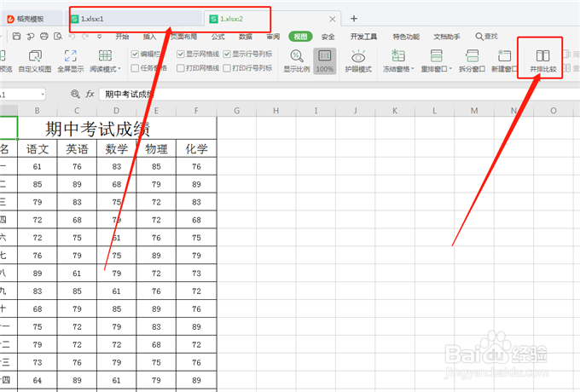Open the 审阅 Review ribbon tab

click(x=273, y=37)
